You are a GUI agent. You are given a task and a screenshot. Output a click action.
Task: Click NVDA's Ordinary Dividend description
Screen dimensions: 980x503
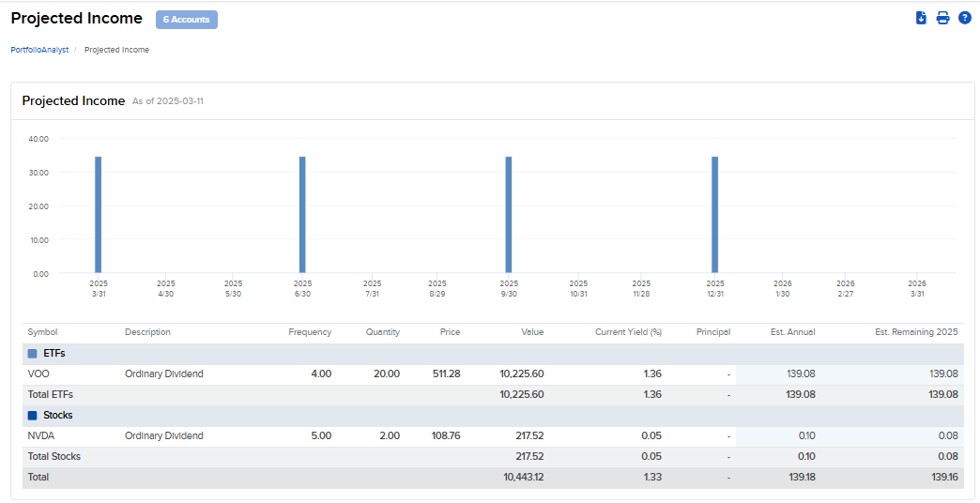click(x=163, y=436)
